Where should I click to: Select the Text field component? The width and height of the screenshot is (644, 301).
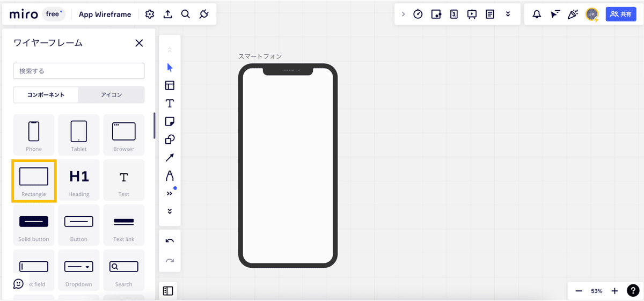(34, 270)
